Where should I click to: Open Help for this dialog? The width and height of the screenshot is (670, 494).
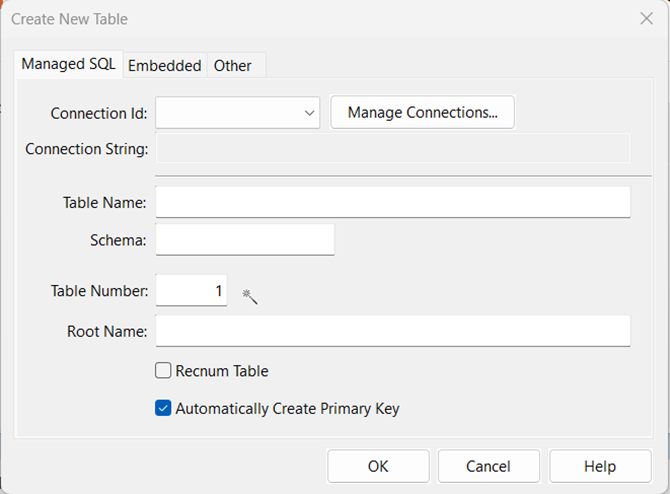(600, 466)
